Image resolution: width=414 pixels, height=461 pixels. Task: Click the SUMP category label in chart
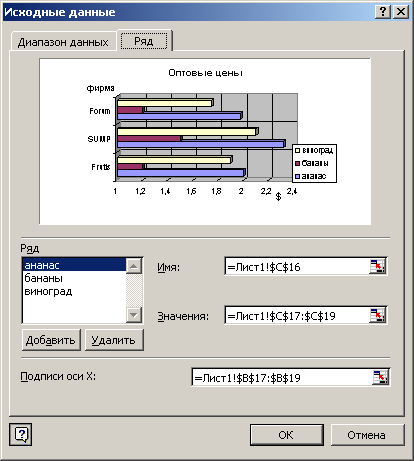tap(99, 139)
